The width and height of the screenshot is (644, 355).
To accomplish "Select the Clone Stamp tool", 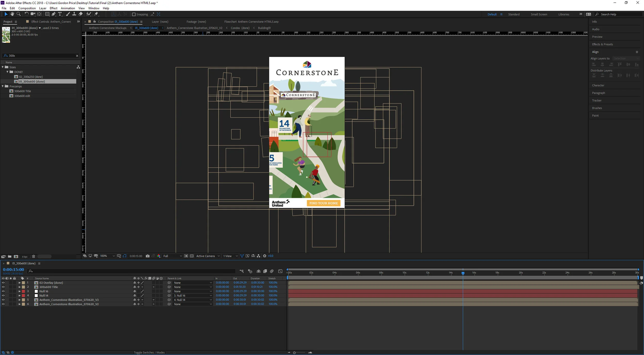I will [74, 14].
